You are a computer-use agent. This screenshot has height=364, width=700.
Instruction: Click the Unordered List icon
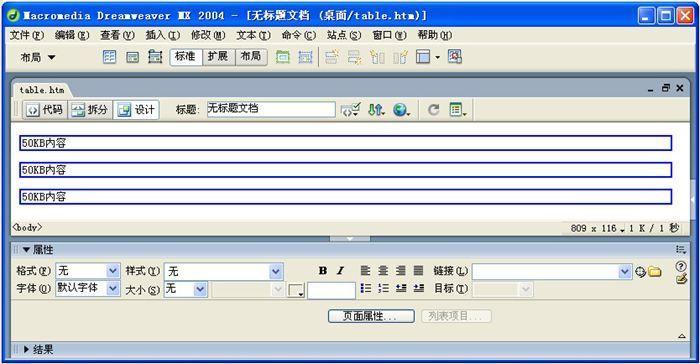tap(365, 288)
